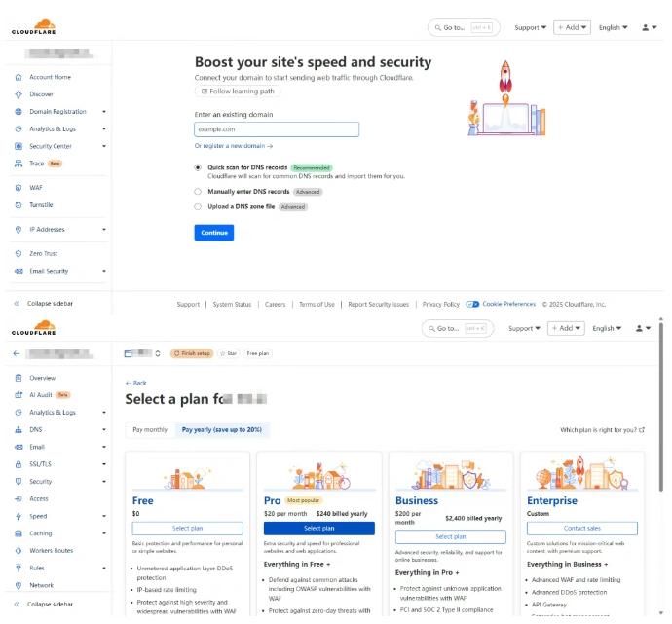The image size is (672, 624).
Task: Open the domain switcher next to Finish setup
Action: click(158, 353)
